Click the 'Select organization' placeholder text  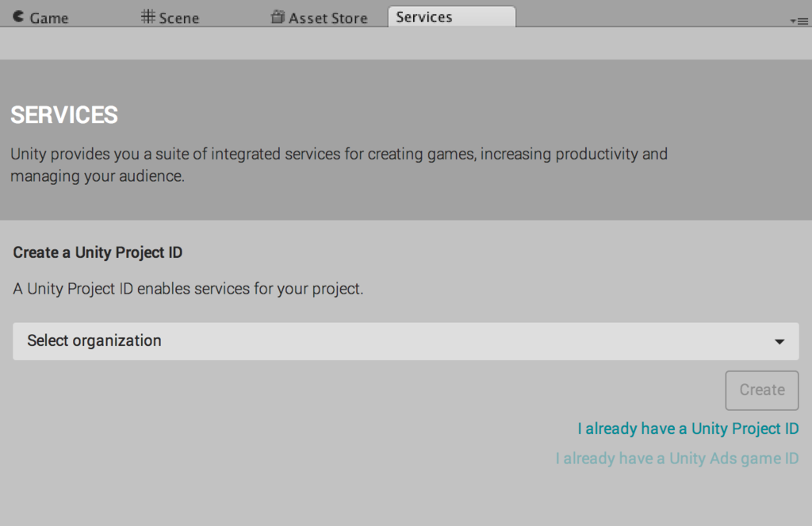[x=94, y=340]
